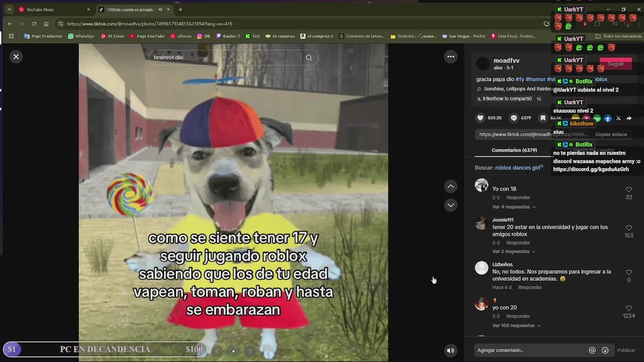Bookmark the post with save icon
This screenshot has height=362, width=644.
[x=543, y=118]
